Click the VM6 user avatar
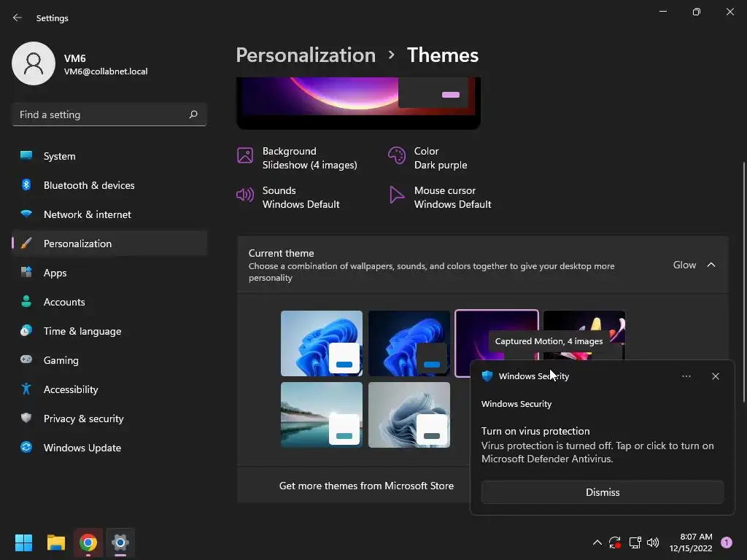The image size is (747, 560). pos(34,63)
